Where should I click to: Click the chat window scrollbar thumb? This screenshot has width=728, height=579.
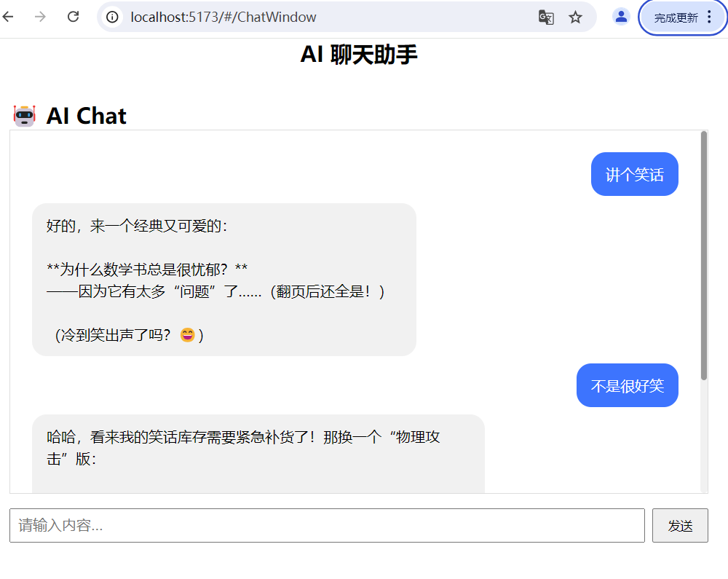point(704,256)
